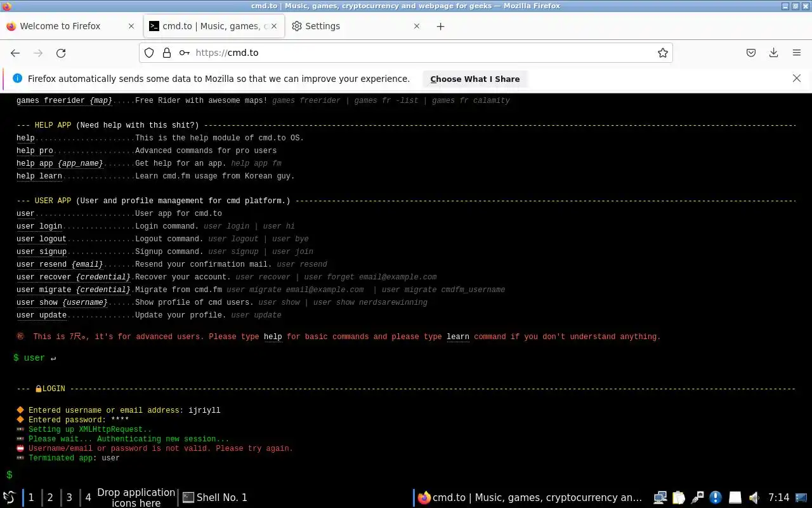Click the blue exclamation notification tray icon
This screenshot has height=508, width=812.
click(716, 497)
